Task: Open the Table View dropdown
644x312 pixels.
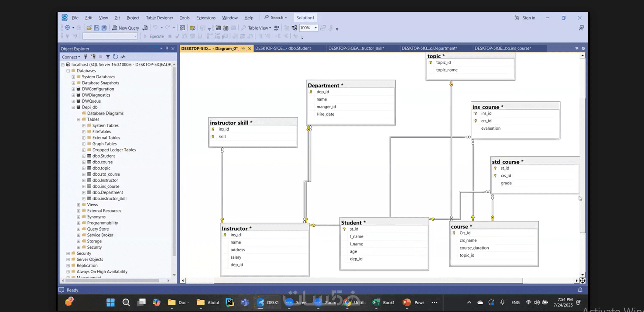Action: [x=260, y=28]
